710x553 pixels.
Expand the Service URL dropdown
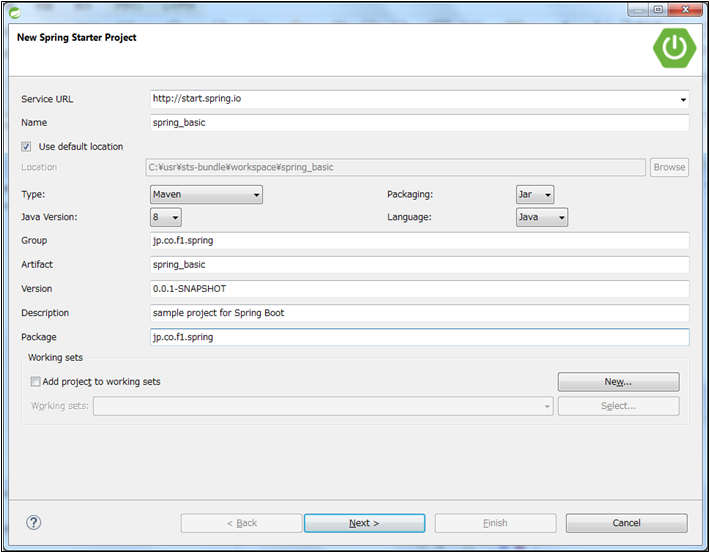(683, 100)
